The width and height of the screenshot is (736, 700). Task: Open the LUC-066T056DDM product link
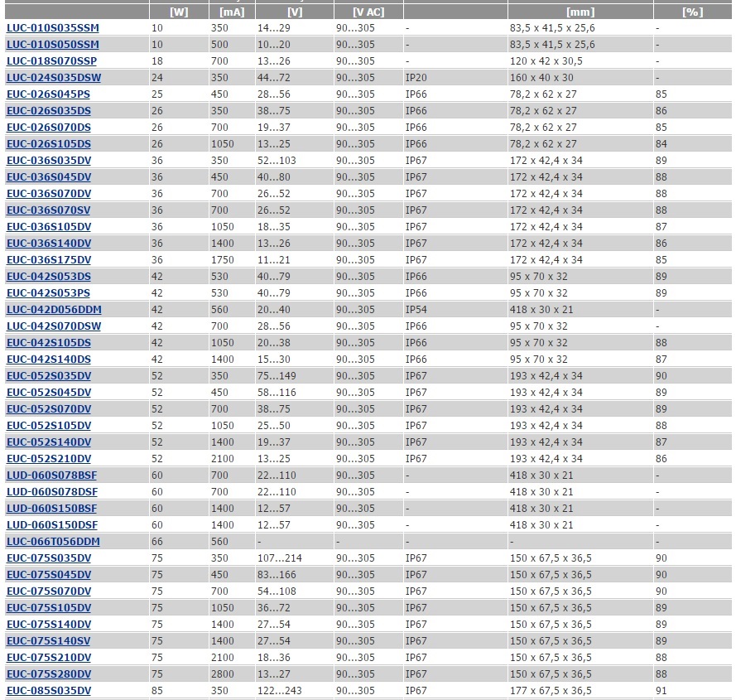[x=53, y=541]
